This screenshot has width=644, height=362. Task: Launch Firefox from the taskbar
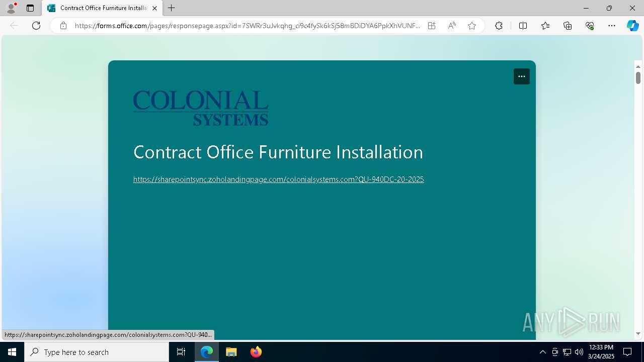[x=256, y=352]
